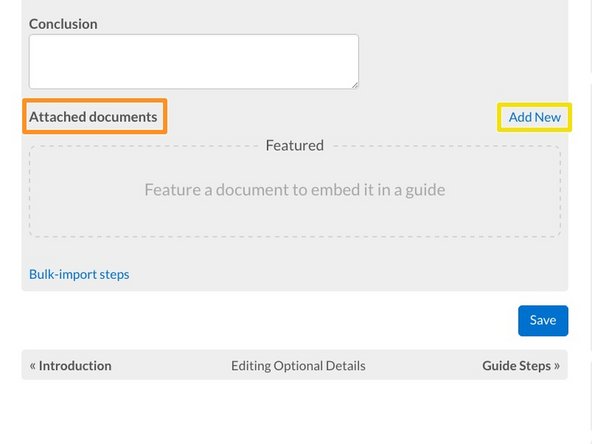Image resolution: width=592 pixels, height=444 pixels.
Task: Click the Bulk-import steps link
Action: (x=79, y=274)
